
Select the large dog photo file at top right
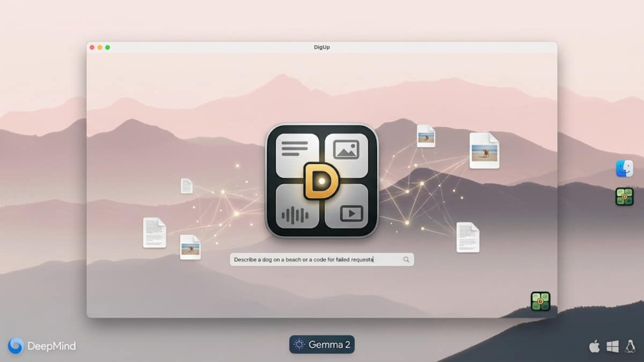coord(485,151)
